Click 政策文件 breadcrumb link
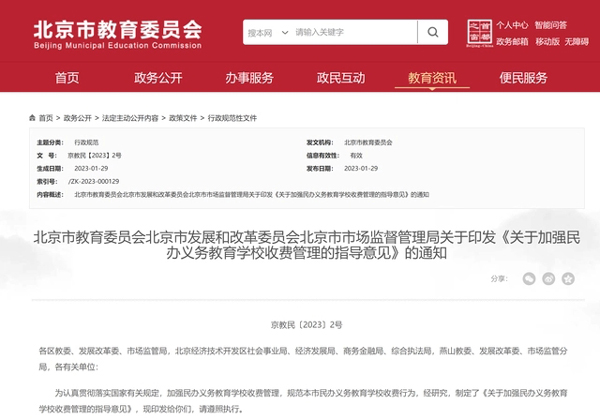Image resolution: width=600 pixels, height=419 pixels. click(x=183, y=118)
